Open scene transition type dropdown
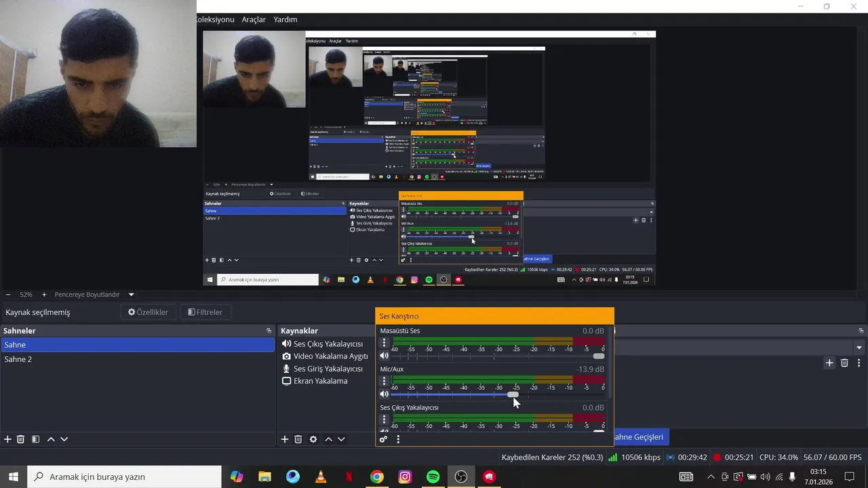Image resolution: width=868 pixels, height=488 pixels. (859, 348)
